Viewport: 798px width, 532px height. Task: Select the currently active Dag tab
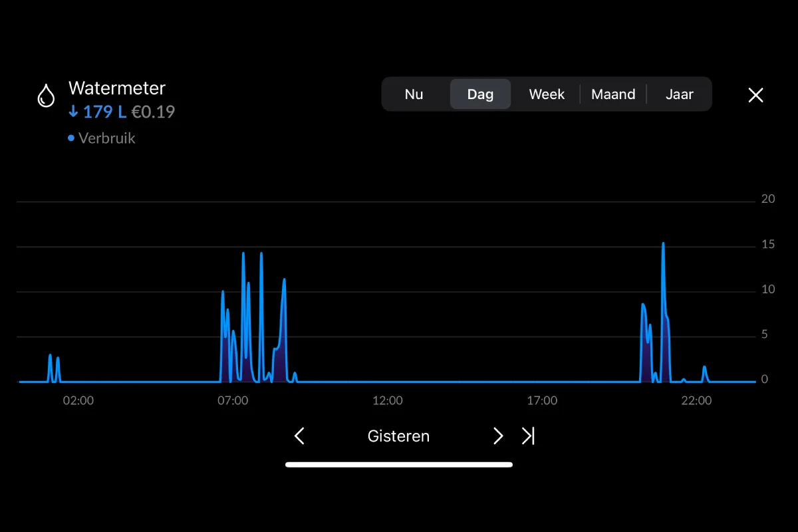point(480,94)
